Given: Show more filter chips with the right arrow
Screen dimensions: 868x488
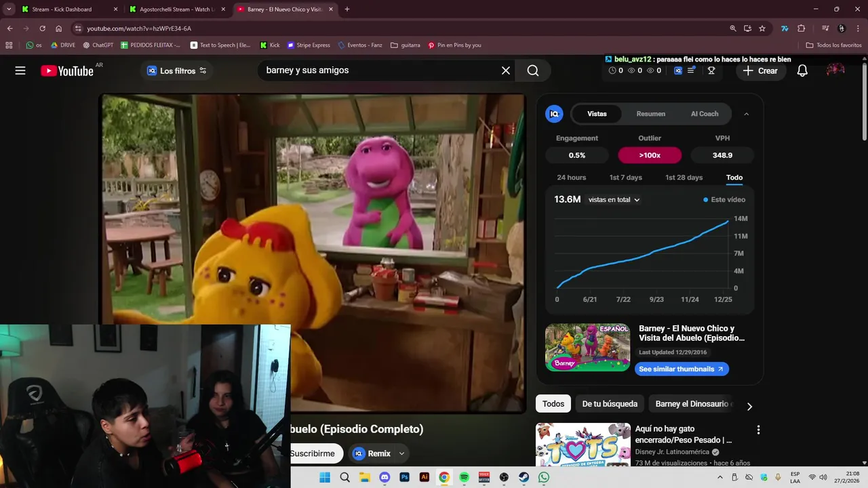Looking at the screenshot, I should (x=749, y=406).
